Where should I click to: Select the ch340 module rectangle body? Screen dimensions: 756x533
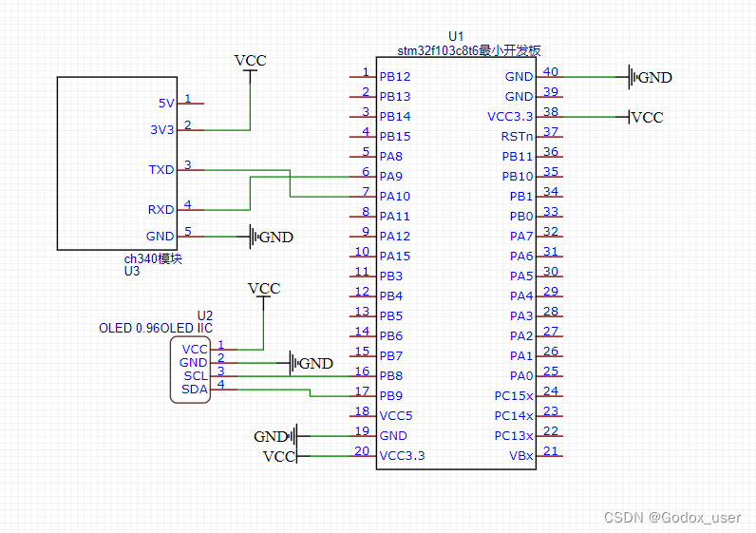point(117,163)
